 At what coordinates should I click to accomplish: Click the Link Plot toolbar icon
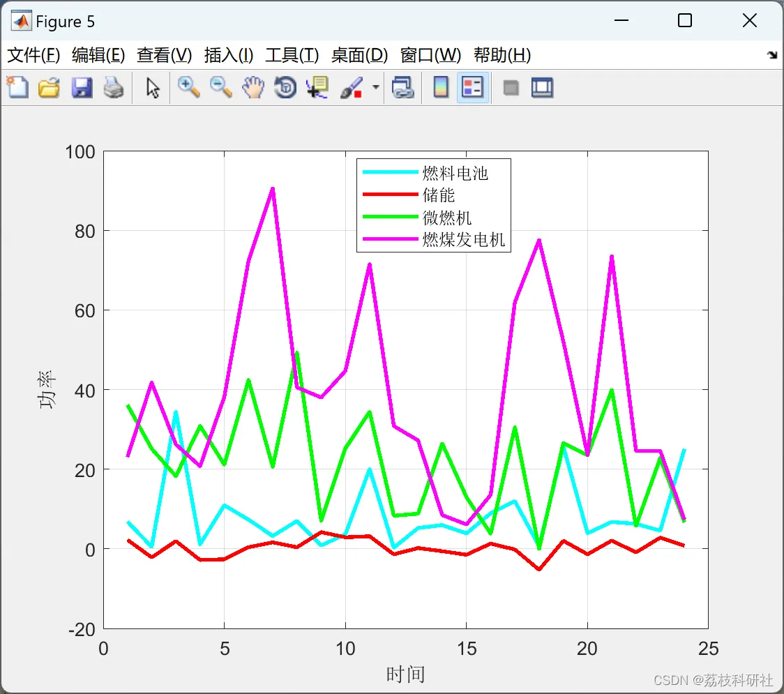(402, 87)
